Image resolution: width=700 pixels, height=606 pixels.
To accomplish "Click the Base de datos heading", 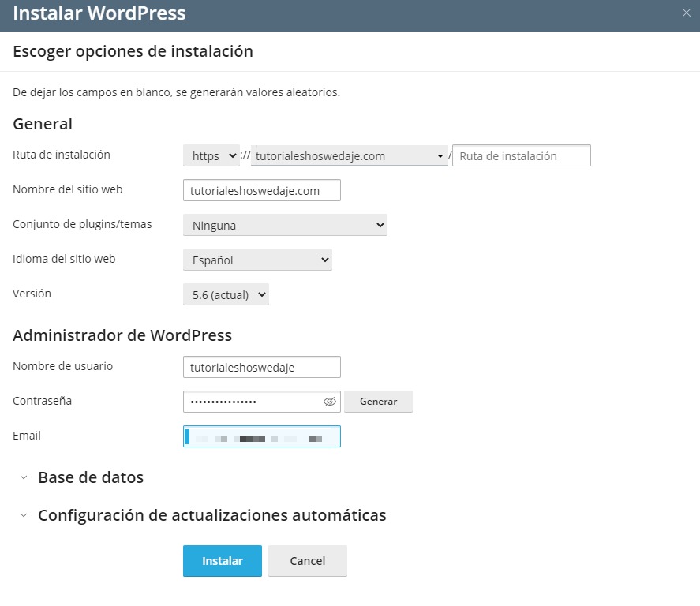I will 91,477.
